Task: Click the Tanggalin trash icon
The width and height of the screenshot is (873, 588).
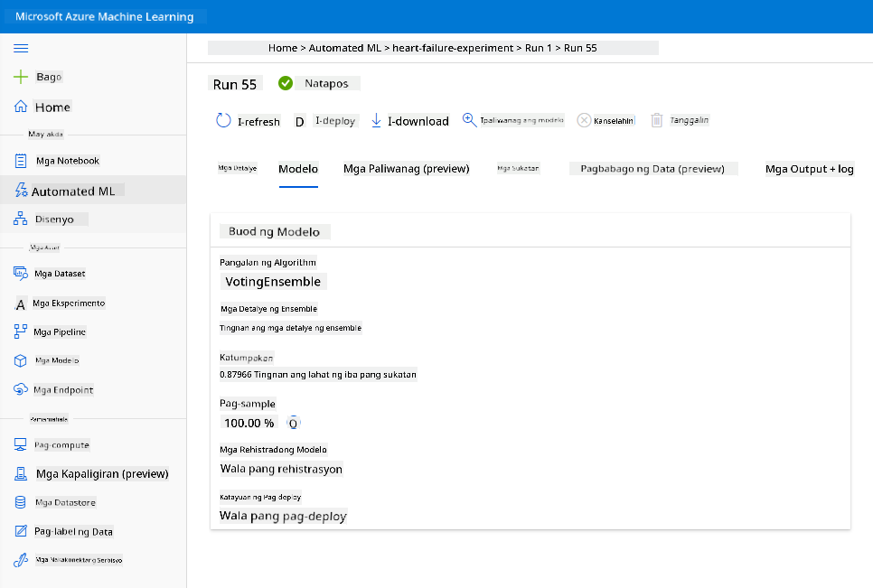Action: click(x=657, y=120)
